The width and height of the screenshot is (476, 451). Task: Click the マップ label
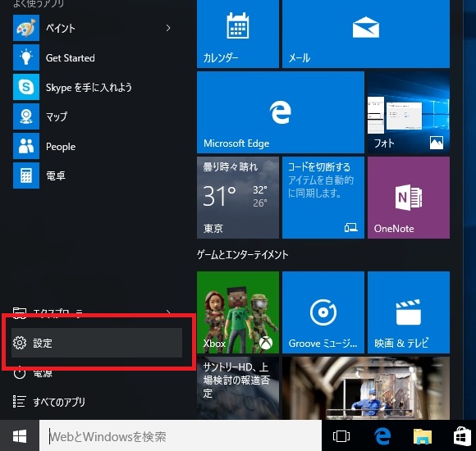[57, 116]
